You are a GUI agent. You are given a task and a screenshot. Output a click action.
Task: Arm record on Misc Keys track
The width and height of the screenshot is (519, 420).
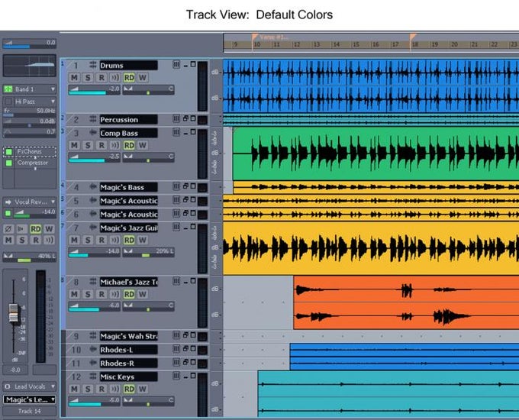(102, 389)
